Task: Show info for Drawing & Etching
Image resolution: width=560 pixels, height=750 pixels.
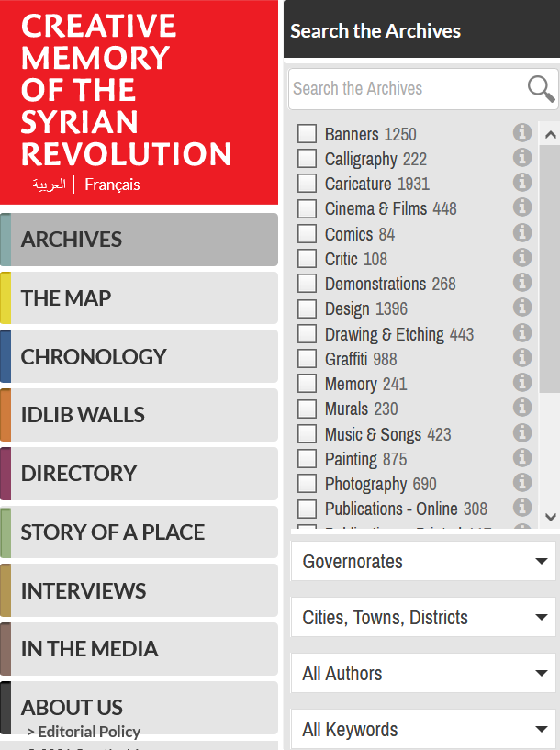Action: coord(522,332)
